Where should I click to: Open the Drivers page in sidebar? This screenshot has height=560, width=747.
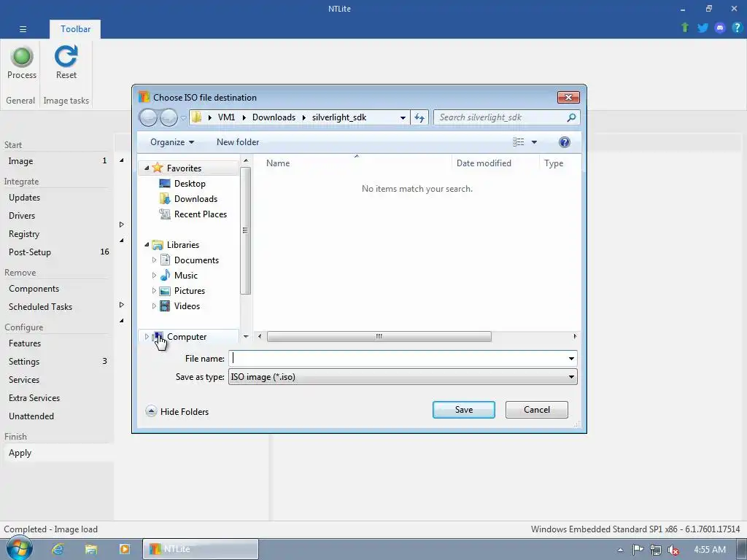pyautogui.click(x=22, y=215)
